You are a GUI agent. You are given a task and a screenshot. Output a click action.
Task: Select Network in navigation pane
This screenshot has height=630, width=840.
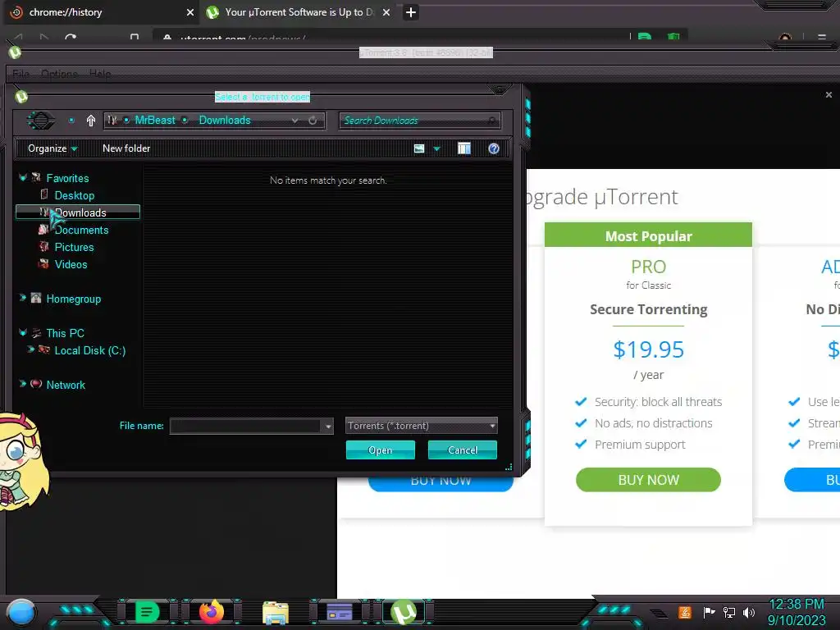(66, 385)
